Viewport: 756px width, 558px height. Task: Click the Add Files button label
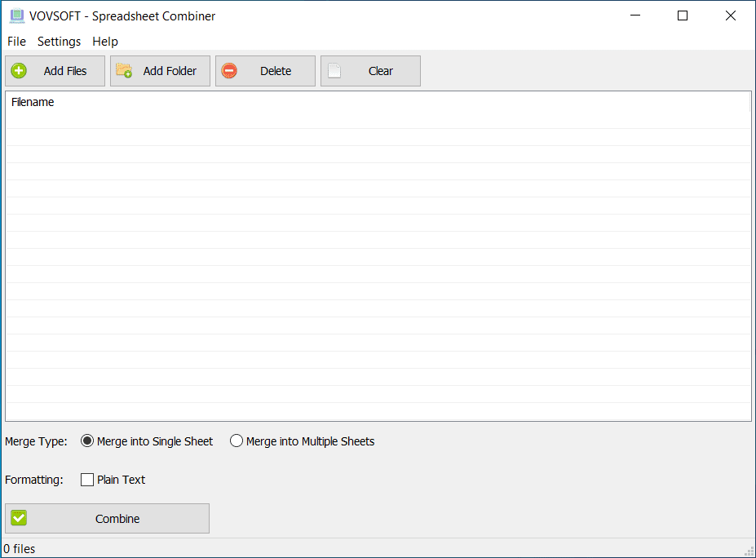tap(66, 71)
